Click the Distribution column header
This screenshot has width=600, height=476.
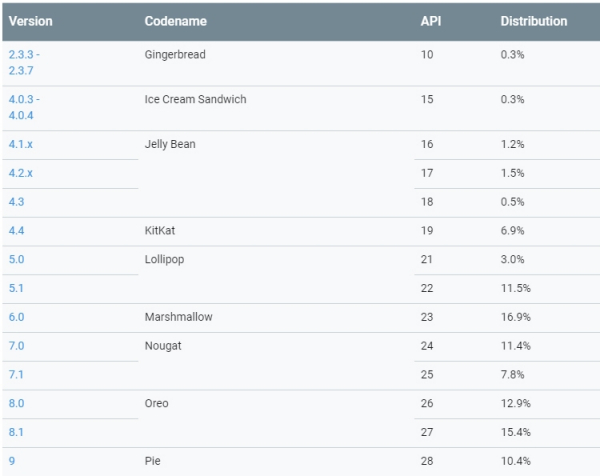point(534,21)
